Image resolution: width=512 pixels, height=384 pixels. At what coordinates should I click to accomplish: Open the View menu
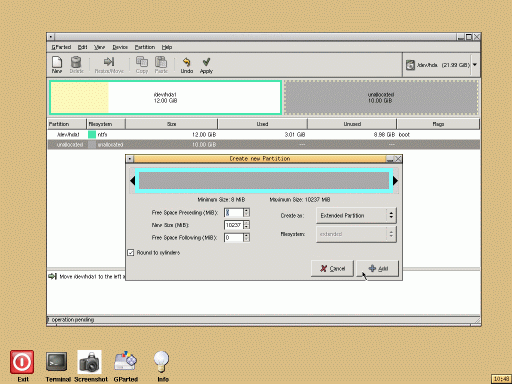tap(99, 47)
